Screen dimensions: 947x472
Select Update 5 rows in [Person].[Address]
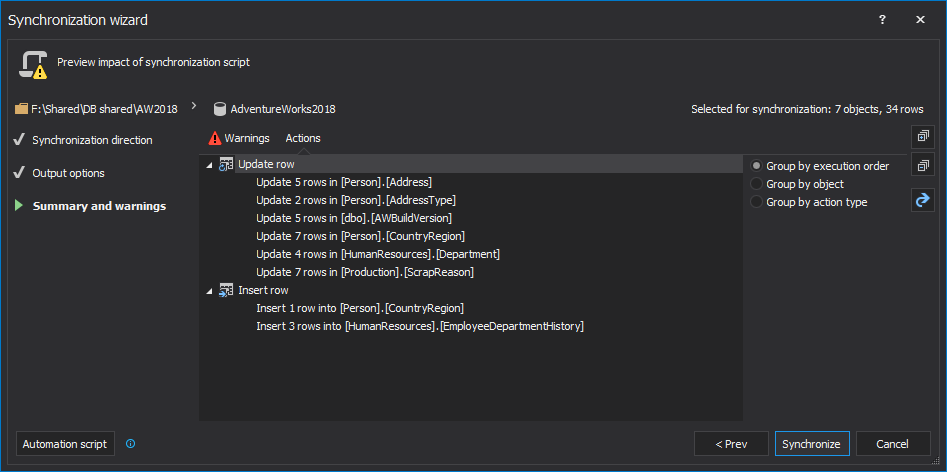(x=343, y=182)
